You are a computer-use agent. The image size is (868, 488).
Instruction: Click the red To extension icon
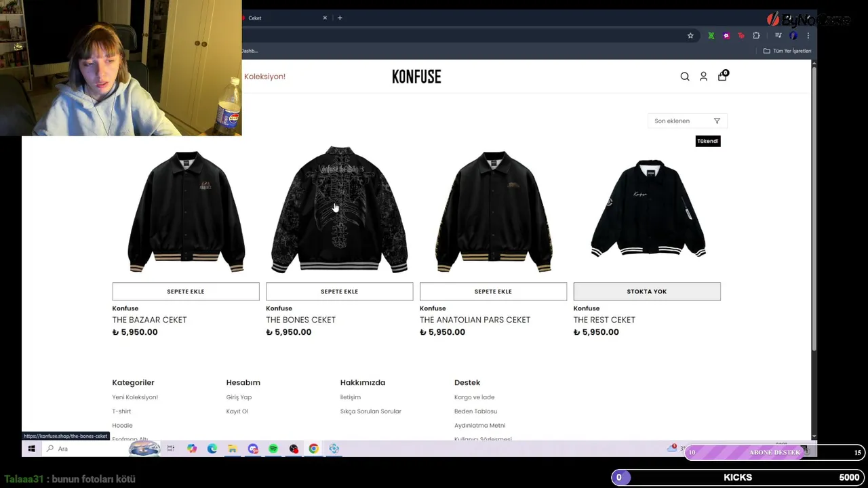741,36
